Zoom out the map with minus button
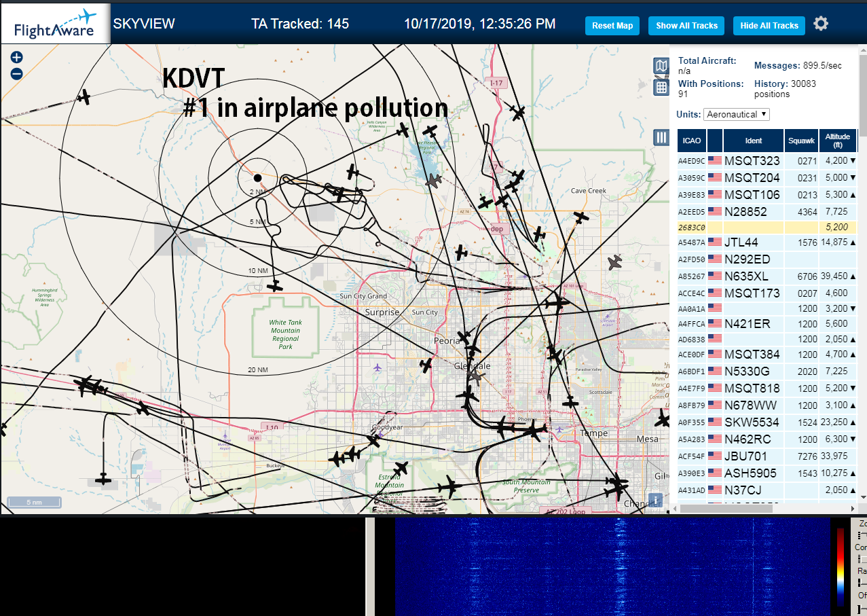867x616 pixels. (x=17, y=74)
